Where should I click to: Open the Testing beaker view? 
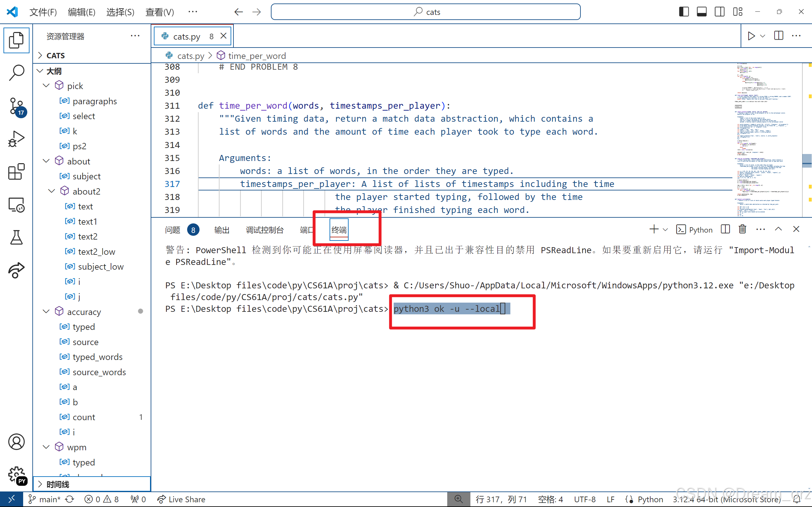click(x=16, y=238)
